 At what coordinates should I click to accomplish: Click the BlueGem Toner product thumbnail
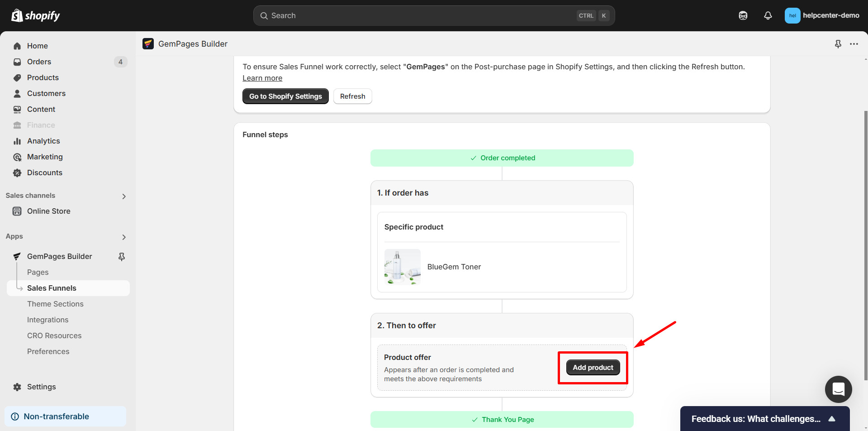point(402,267)
